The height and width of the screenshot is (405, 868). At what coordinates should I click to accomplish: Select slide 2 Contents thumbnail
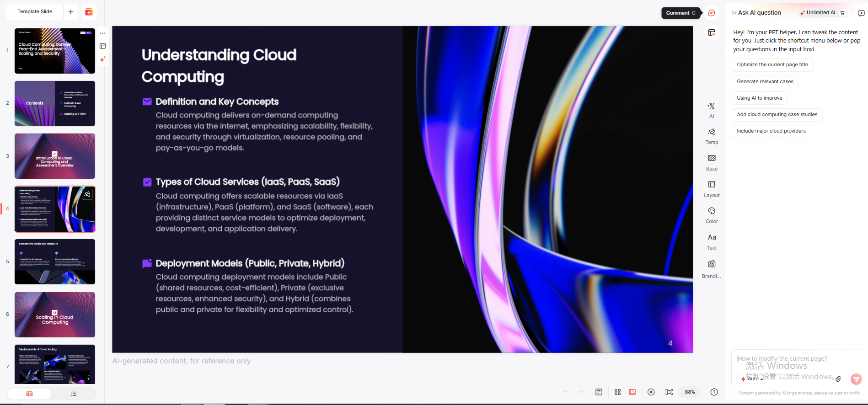pos(55,103)
